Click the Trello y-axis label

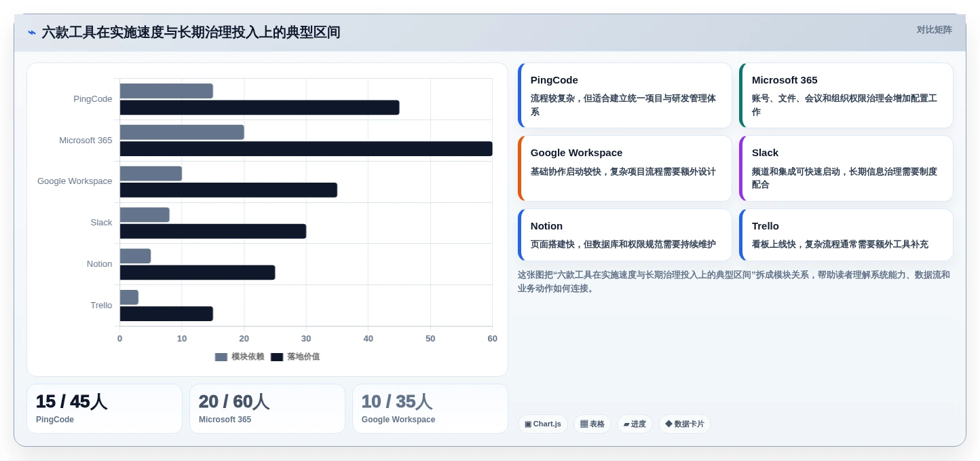(101, 306)
